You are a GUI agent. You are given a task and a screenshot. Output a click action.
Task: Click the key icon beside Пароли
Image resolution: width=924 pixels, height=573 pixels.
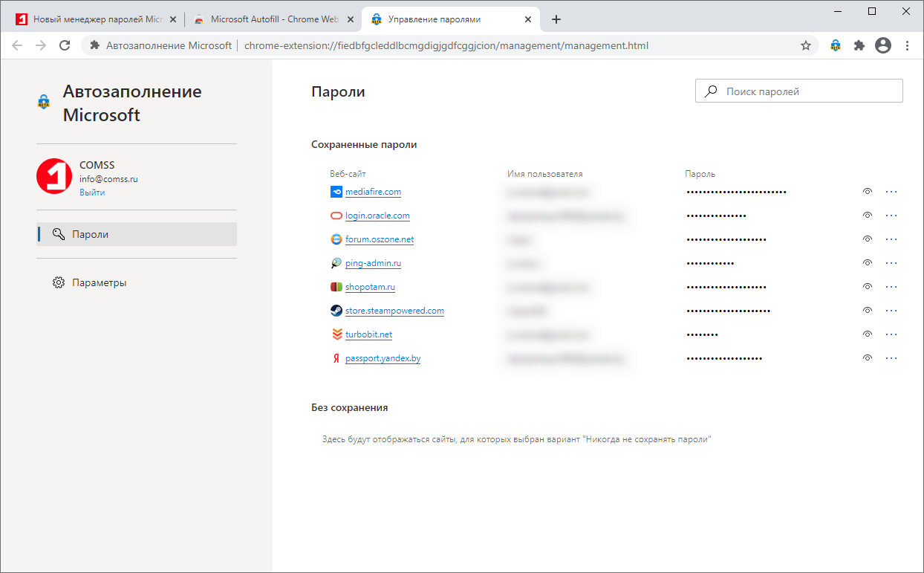pos(59,234)
